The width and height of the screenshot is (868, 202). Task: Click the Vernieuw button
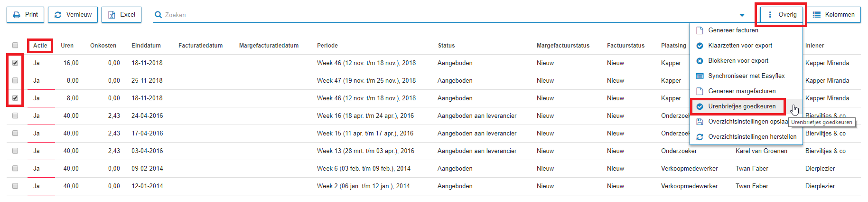[73, 15]
